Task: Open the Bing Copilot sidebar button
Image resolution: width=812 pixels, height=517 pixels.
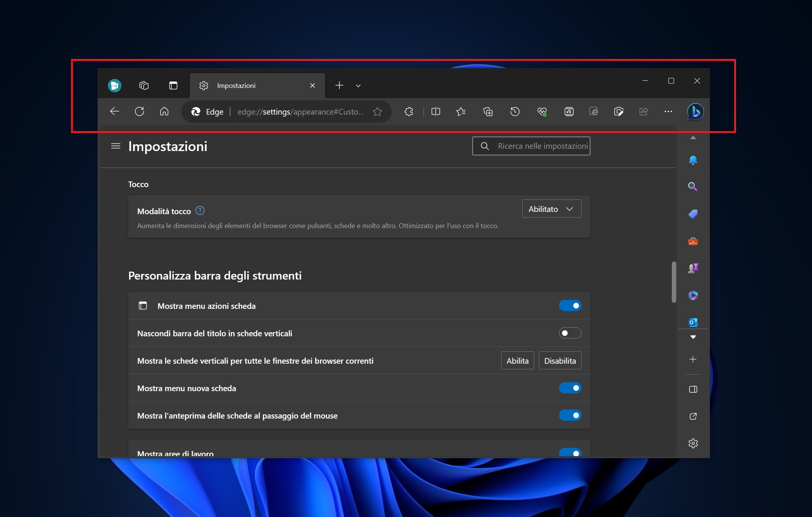Action: [x=695, y=112]
